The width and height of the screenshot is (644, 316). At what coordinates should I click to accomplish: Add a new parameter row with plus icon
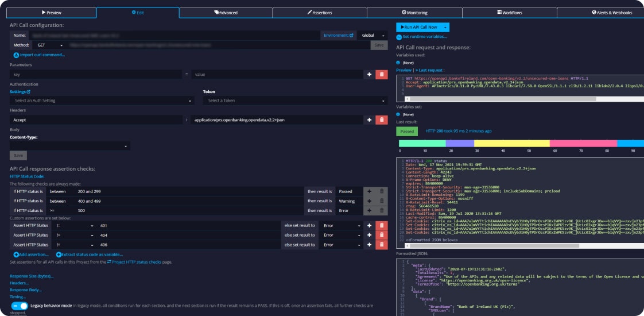coord(369,75)
